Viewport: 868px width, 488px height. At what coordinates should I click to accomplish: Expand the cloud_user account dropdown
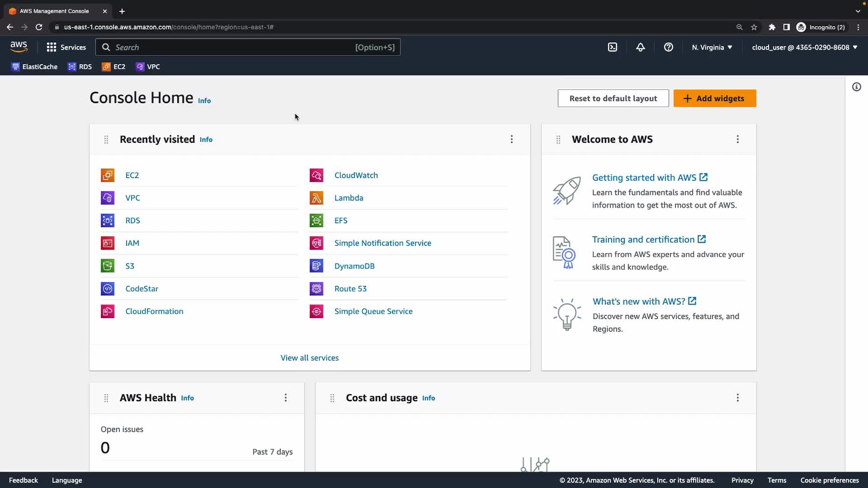point(804,47)
